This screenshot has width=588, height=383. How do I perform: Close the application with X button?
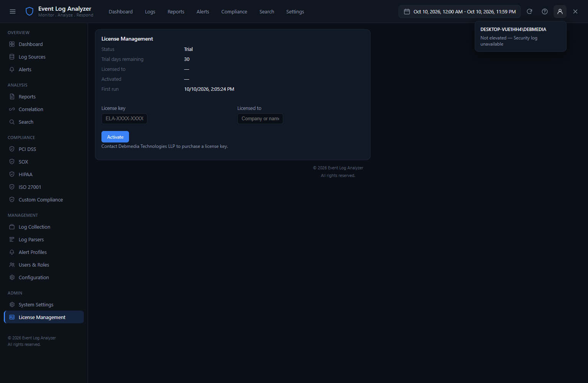(575, 11)
